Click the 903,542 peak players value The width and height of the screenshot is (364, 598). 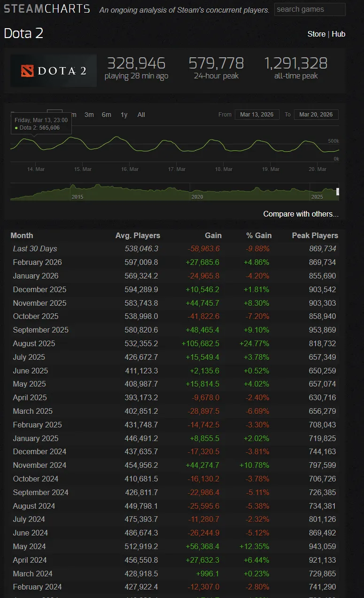[322, 289]
